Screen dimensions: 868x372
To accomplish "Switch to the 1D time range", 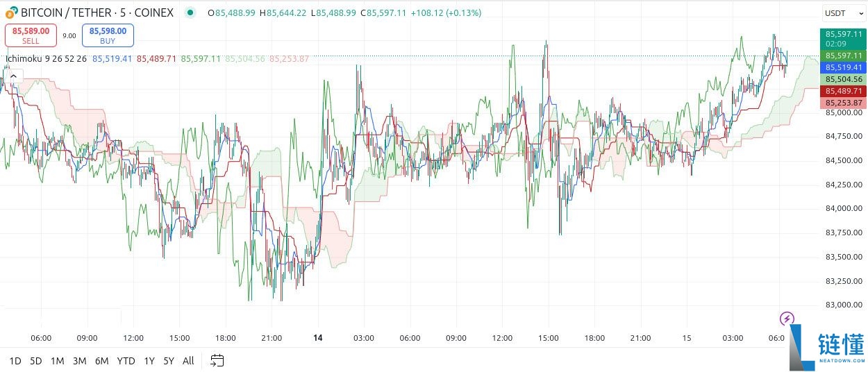I will point(15,361).
